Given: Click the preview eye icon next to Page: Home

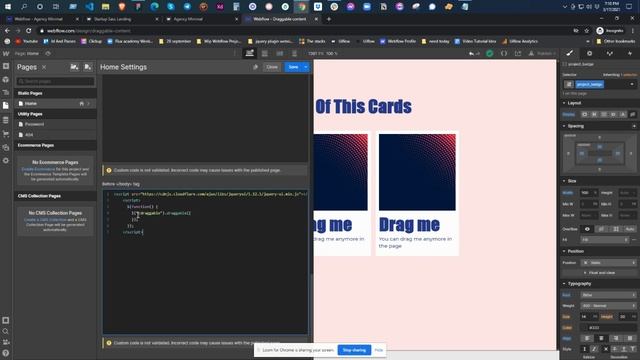Looking at the screenshot, I should tap(48, 53).
